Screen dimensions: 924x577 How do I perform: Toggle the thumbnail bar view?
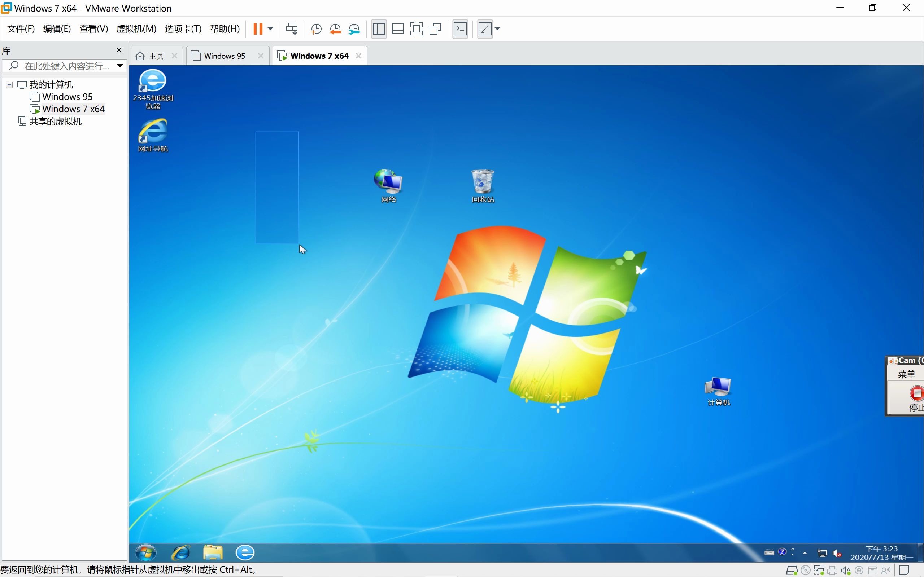(x=397, y=28)
